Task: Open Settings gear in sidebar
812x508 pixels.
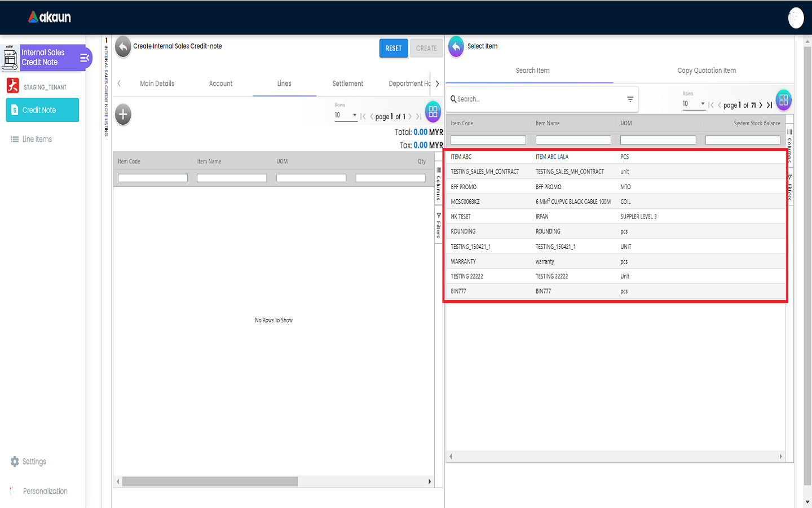Action: [x=15, y=462]
